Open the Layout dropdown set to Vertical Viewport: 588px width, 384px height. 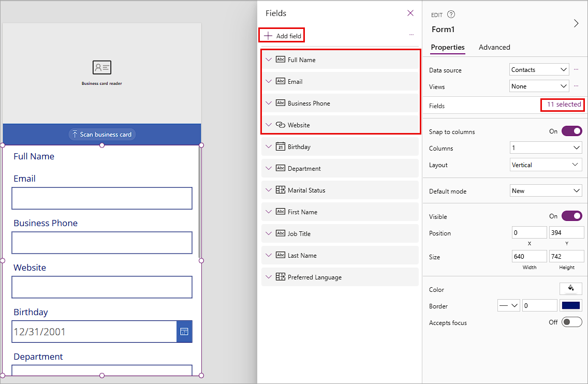pos(546,165)
